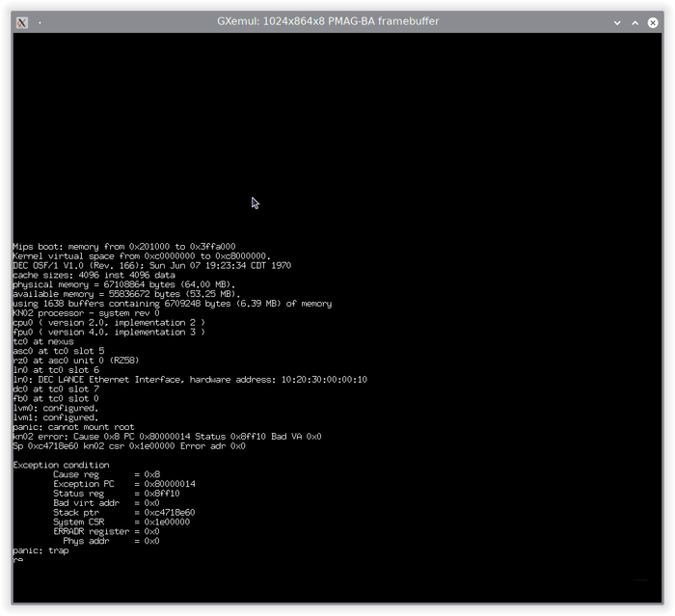Image resolution: width=675 pixels, height=616 pixels.
Task: Click 'fb0 at tc0 slot 0' line
Action: coord(56,398)
